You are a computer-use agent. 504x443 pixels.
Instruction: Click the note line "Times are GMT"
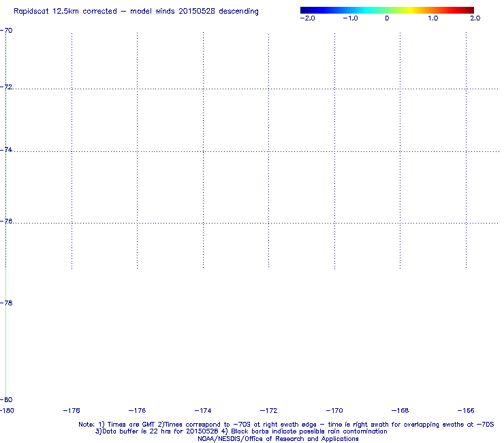(131, 425)
